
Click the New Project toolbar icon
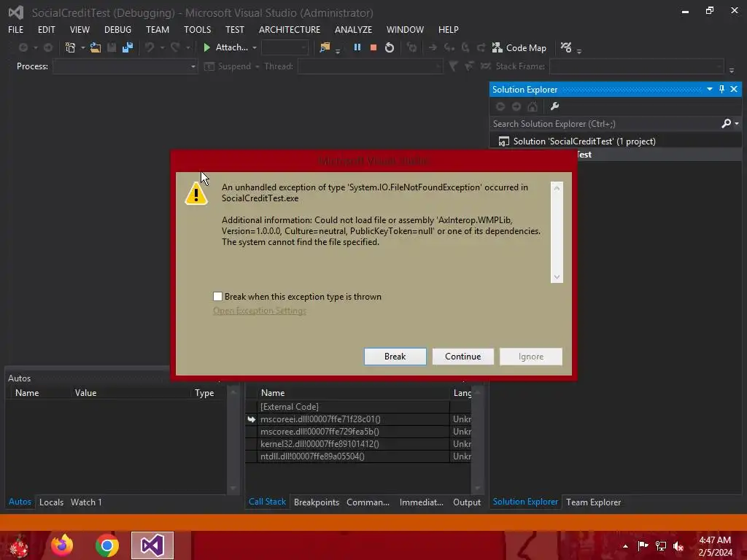71,47
